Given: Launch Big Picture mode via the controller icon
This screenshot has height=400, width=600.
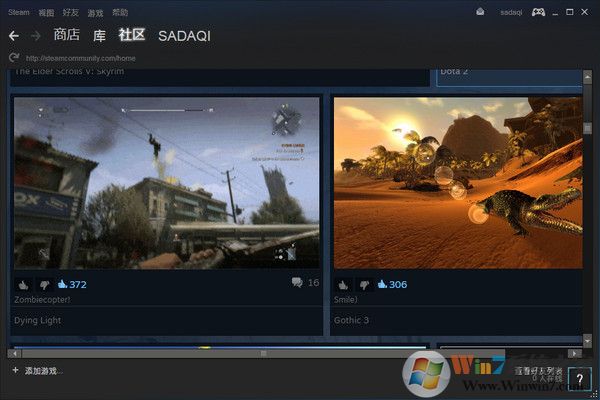Looking at the screenshot, I should 538,12.
